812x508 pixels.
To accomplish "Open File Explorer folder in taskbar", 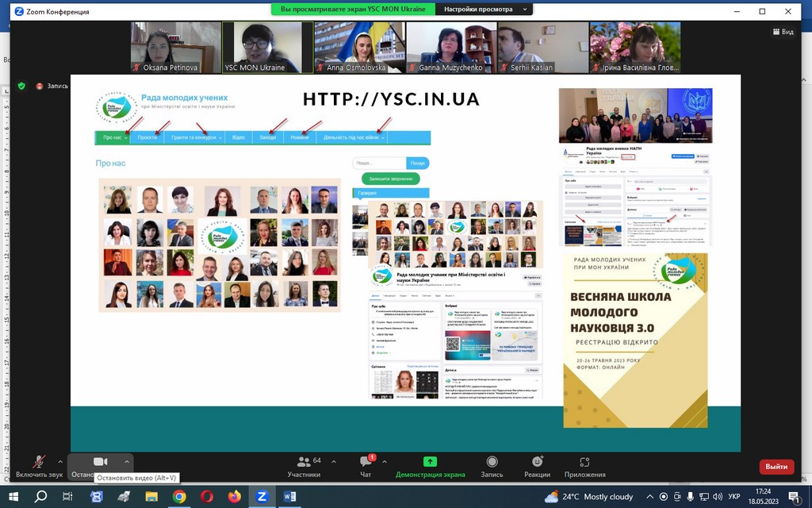I will pos(151,497).
